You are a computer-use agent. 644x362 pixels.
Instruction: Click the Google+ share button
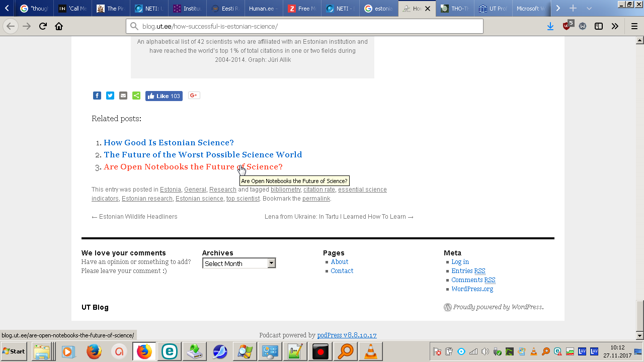coord(194,96)
